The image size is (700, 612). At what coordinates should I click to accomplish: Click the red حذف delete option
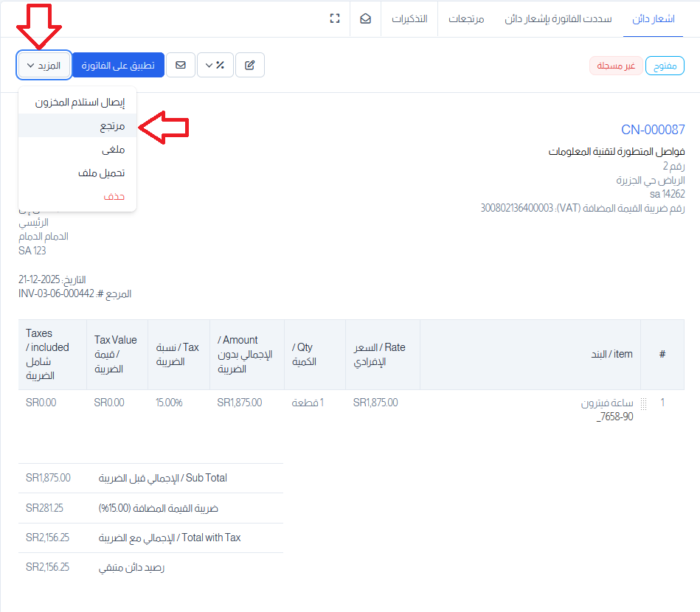click(114, 197)
